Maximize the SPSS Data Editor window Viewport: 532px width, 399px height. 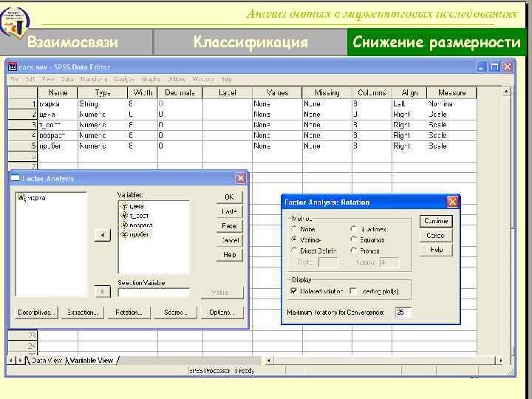point(494,66)
